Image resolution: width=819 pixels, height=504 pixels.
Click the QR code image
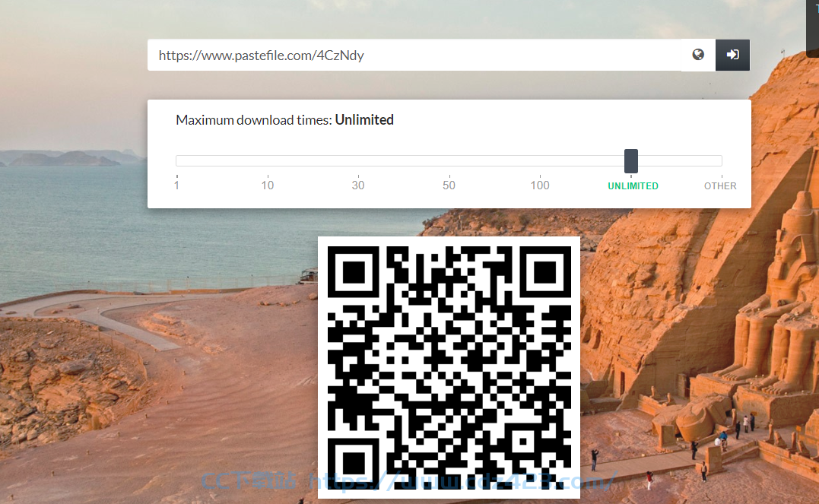449,367
